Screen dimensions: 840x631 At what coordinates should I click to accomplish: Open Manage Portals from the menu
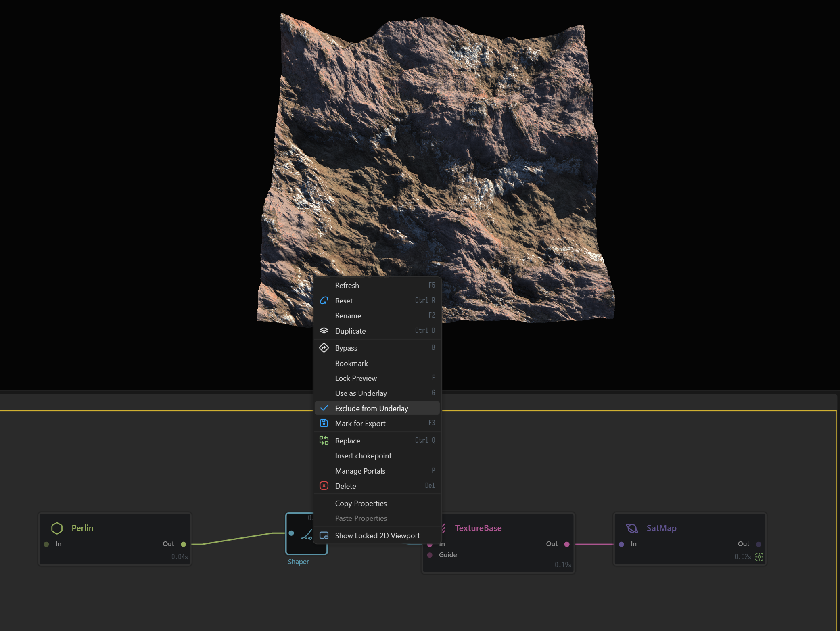(377, 471)
